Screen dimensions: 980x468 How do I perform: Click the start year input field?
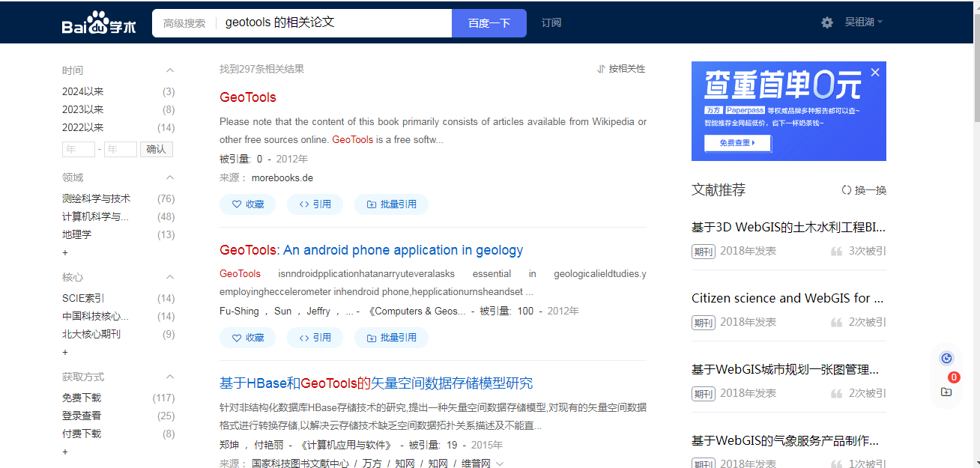(x=79, y=149)
